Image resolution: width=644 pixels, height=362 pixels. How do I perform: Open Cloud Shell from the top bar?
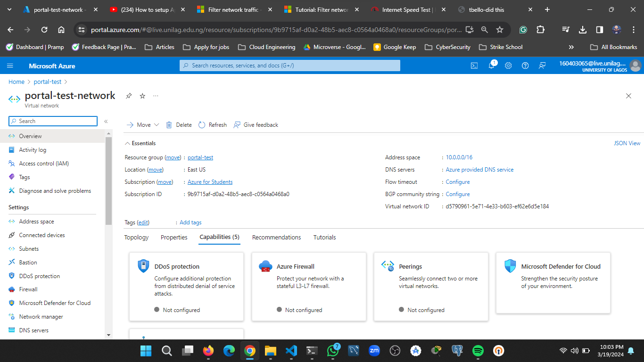click(x=474, y=66)
